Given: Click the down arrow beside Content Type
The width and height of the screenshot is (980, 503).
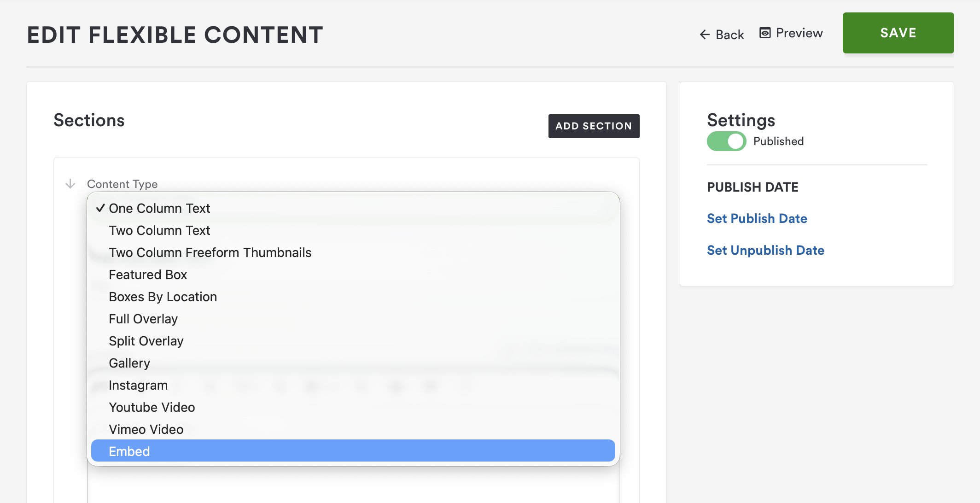Looking at the screenshot, I should pyautogui.click(x=70, y=184).
